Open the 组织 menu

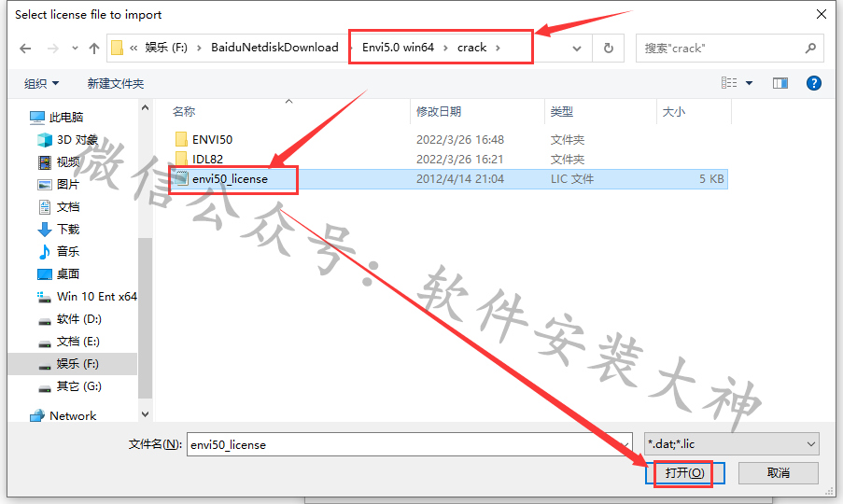point(41,83)
